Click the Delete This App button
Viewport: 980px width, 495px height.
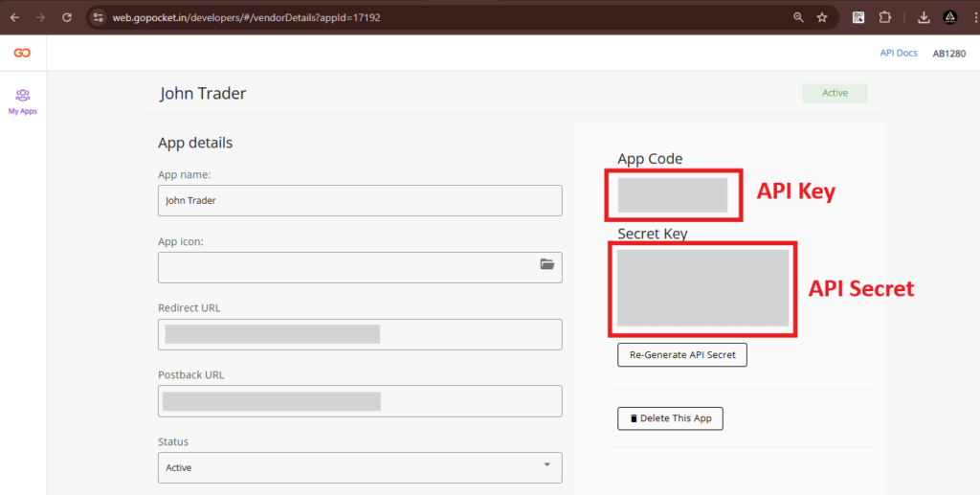pyautogui.click(x=670, y=418)
